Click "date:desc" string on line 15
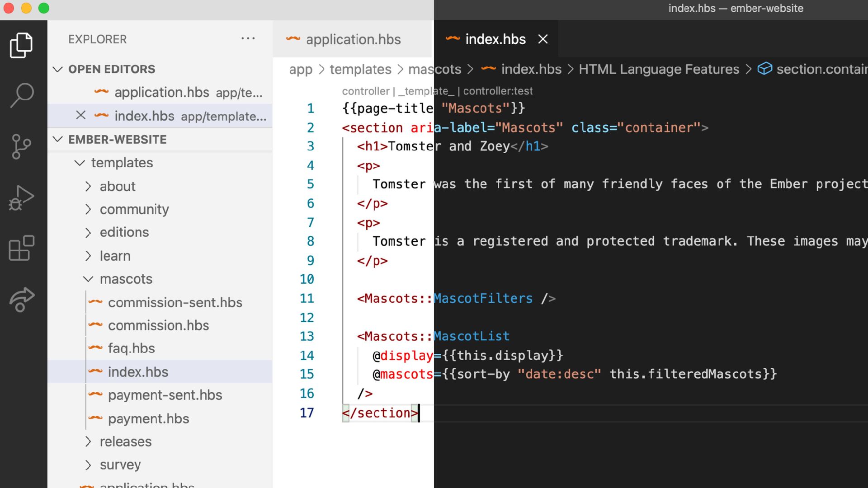 pyautogui.click(x=560, y=374)
